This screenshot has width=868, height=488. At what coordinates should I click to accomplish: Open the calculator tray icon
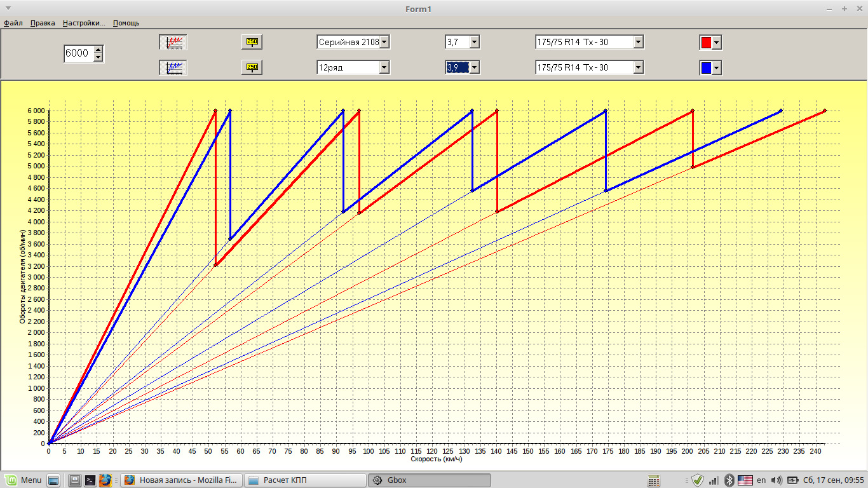[x=654, y=480]
